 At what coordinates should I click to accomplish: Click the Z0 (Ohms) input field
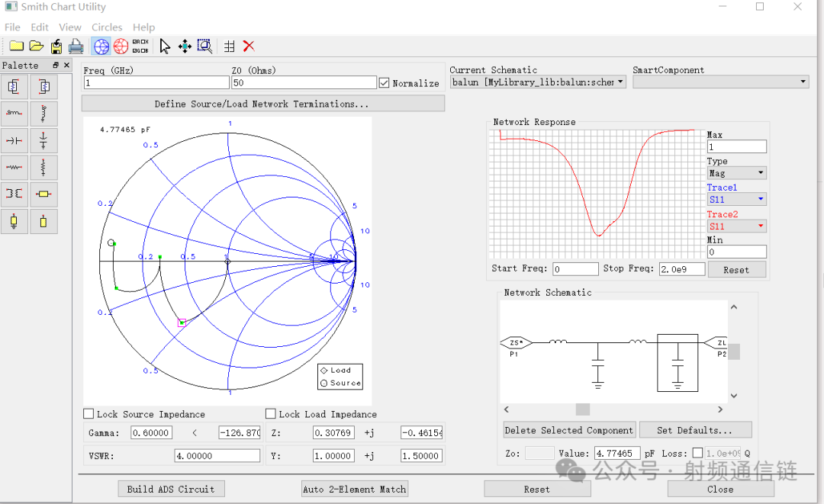(304, 82)
